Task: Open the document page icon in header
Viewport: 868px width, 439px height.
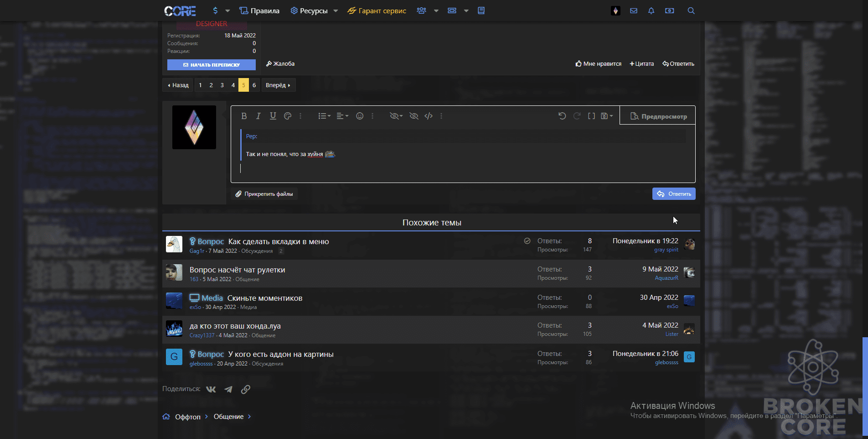Action: tap(481, 10)
